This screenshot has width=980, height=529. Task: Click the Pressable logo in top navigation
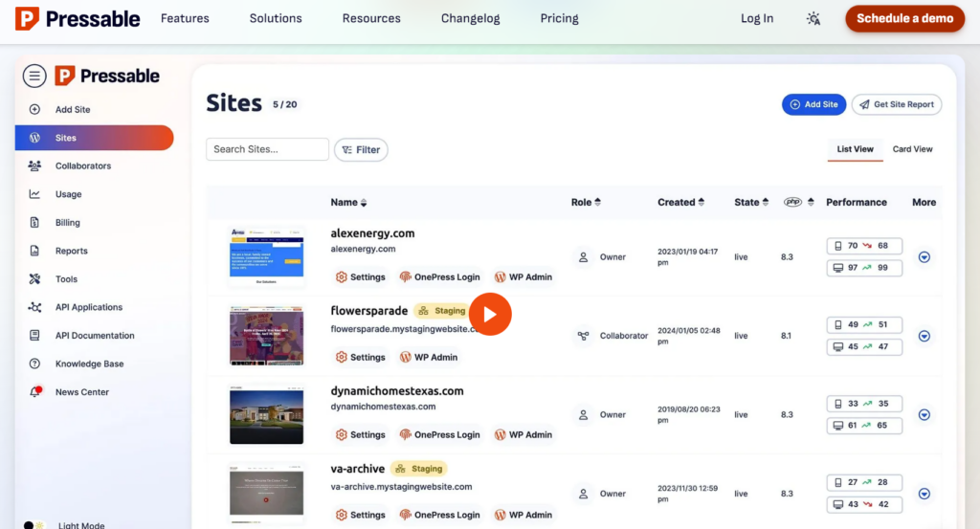78,19
